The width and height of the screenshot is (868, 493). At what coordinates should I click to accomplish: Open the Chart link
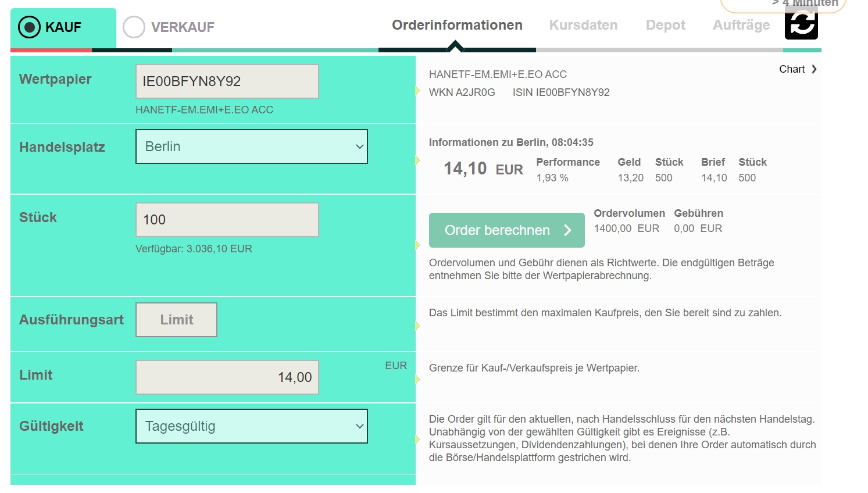point(792,69)
